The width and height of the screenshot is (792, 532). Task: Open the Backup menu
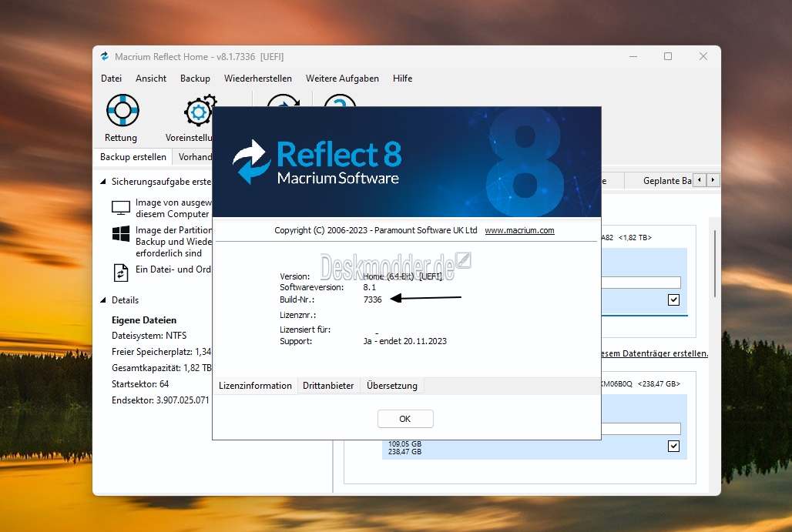pos(195,79)
